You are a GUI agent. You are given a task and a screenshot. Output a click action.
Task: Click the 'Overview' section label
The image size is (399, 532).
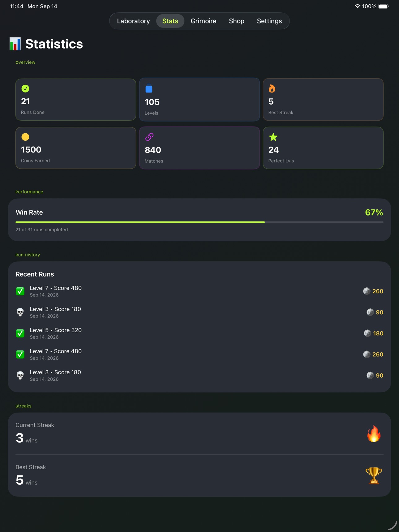[25, 62]
